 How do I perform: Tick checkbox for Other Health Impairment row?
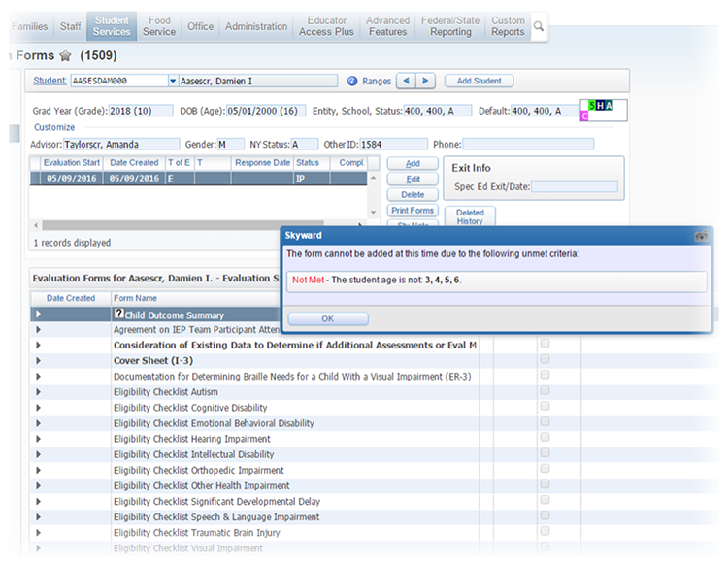[x=546, y=484]
